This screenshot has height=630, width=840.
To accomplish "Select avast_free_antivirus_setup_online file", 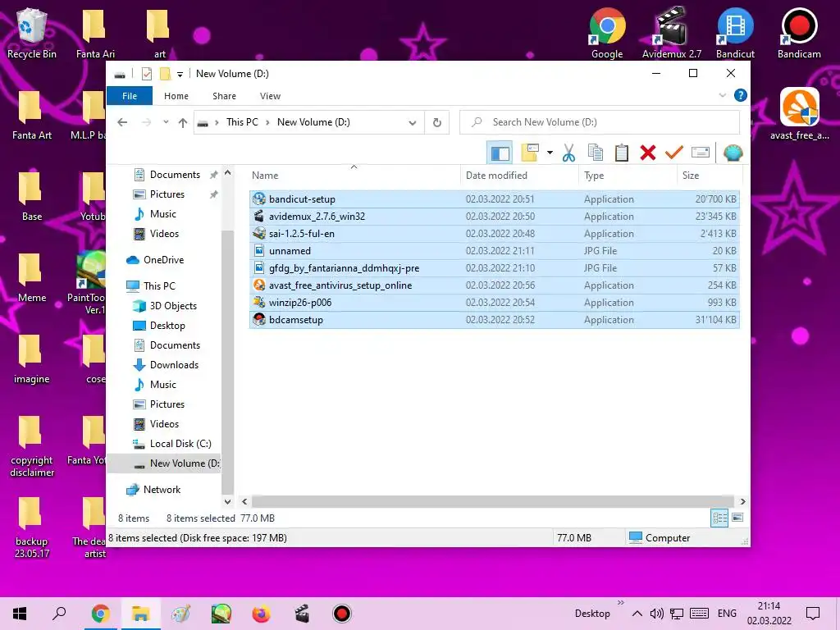I will 494,285.
